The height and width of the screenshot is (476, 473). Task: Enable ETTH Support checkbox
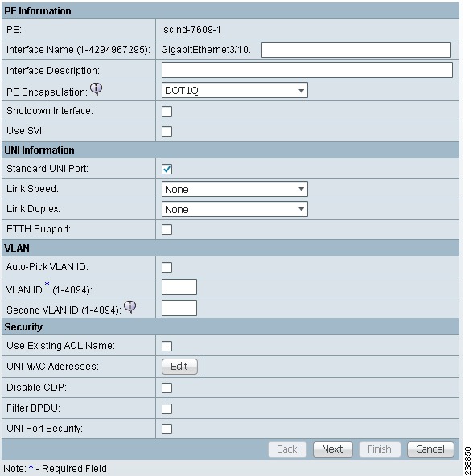click(x=167, y=229)
